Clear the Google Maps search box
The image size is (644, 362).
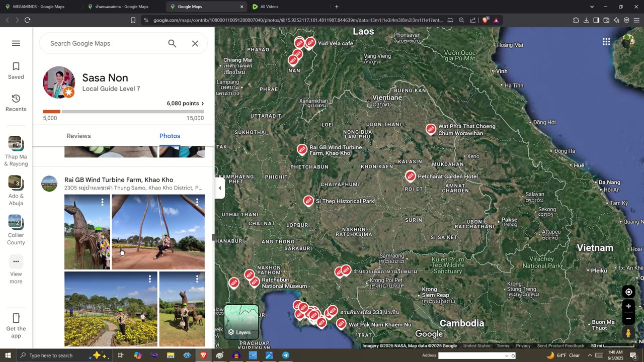(x=195, y=43)
